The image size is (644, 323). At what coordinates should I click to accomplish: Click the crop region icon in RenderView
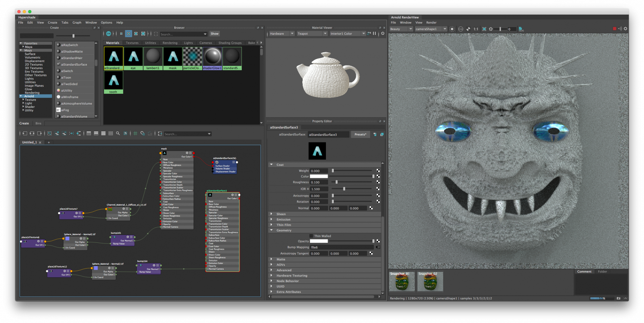[x=484, y=29]
